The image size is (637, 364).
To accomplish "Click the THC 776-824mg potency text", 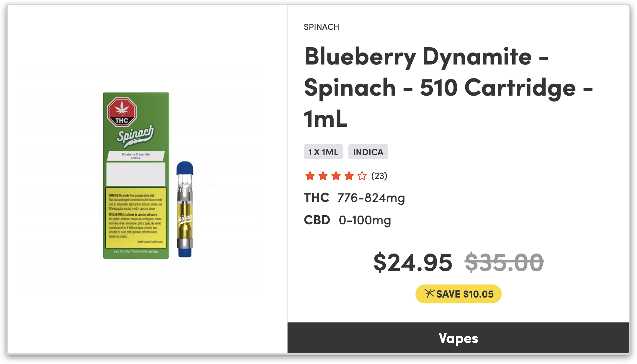I will tap(354, 198).
